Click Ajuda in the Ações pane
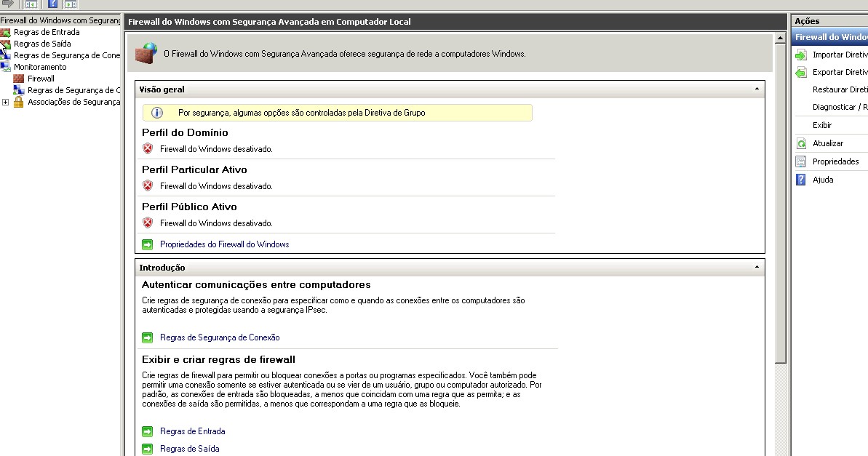Viewport: 868px width, 456px height. 823,180
